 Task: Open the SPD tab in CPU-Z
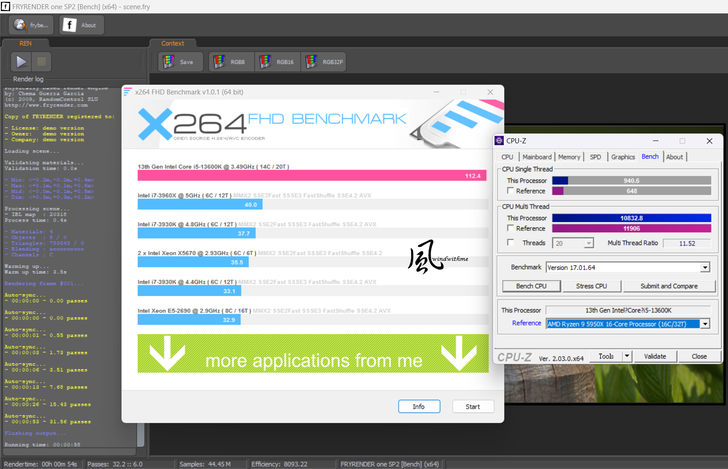(x=595, y=157)
